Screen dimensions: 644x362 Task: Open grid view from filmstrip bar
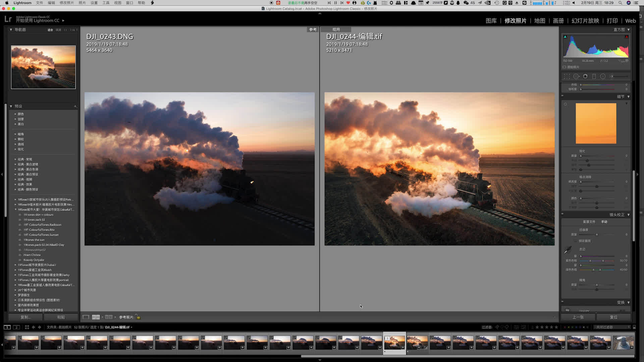point(27,327)
